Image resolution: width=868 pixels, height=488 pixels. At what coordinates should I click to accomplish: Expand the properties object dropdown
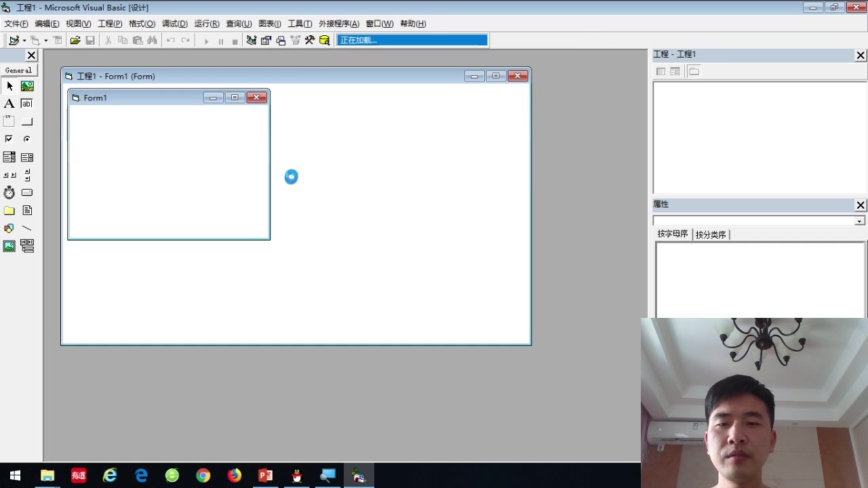click(859, 221)
